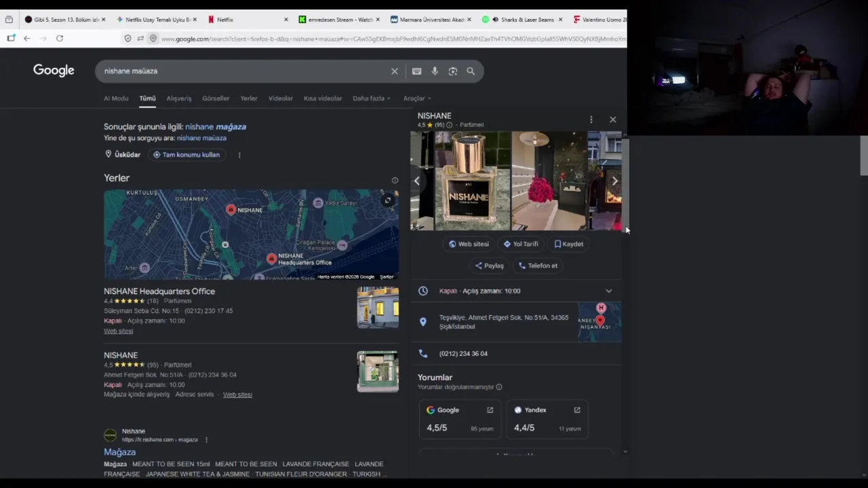This screenshot has width=868, height=488.
Task: Select the Tümü results tab
Action: (147, 98)
